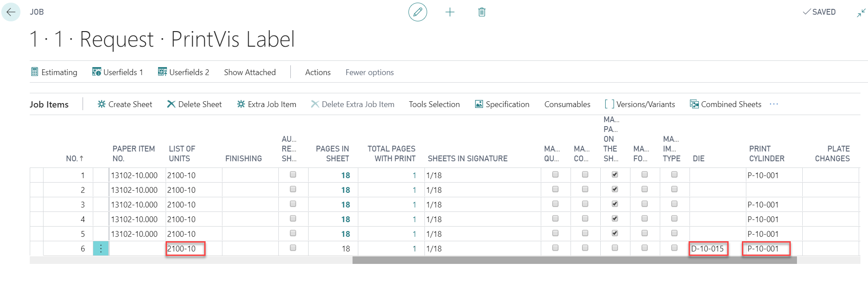Click row 5 Pages In Sheet value 18
This screenshot has width=868, height=291.
[x=346, y=234]
